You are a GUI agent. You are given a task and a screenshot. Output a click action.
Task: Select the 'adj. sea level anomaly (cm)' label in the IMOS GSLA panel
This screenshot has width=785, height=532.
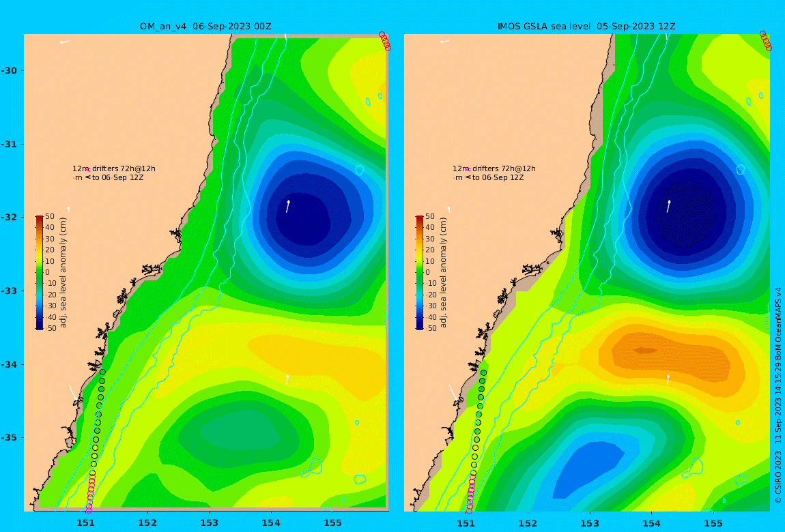pyautogui.click(x=443, y=273)
